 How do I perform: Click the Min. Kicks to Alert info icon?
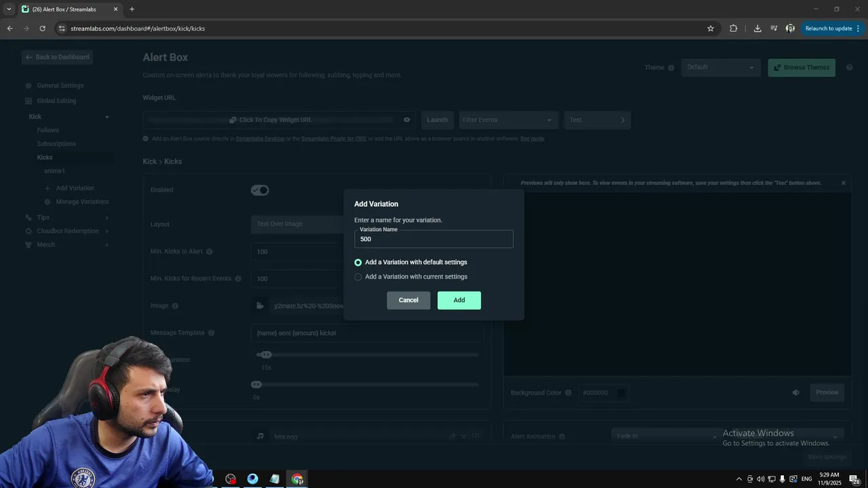click(209, 251)
